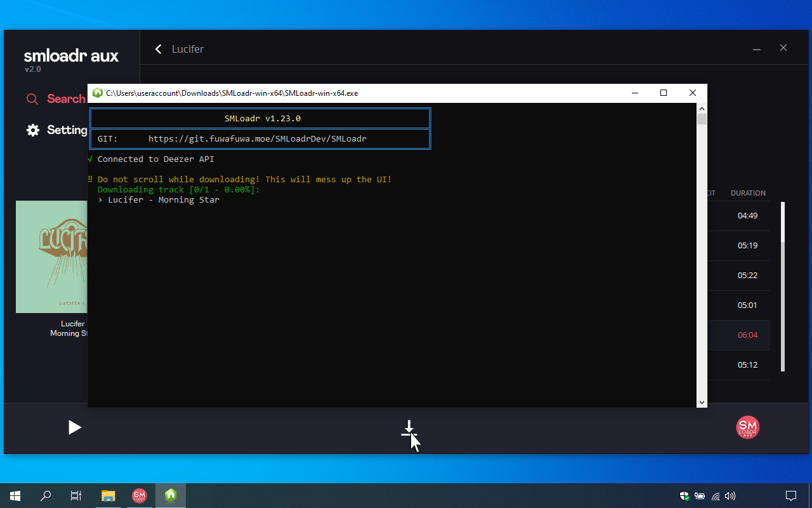Screen dimensions: 812x508
Task: Click the console title bar path text
Action: [232, 93]
